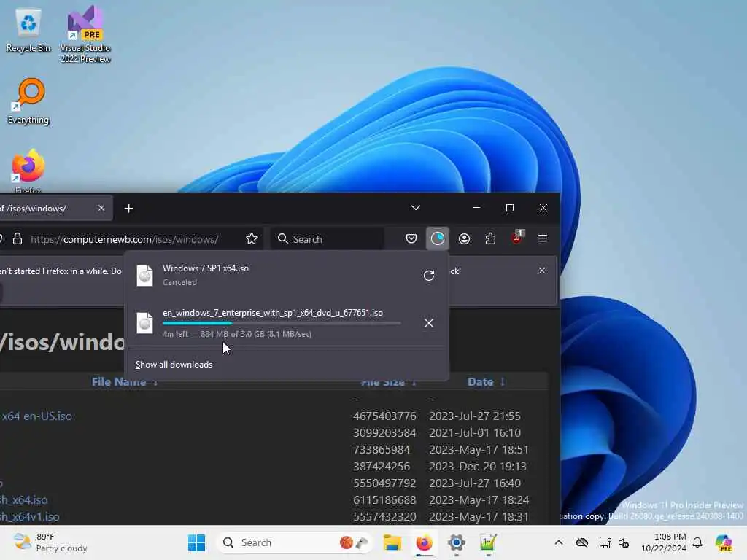Open the weather widget 89°F
This screenshot has height=560, width=747.
tap(50, 542)
